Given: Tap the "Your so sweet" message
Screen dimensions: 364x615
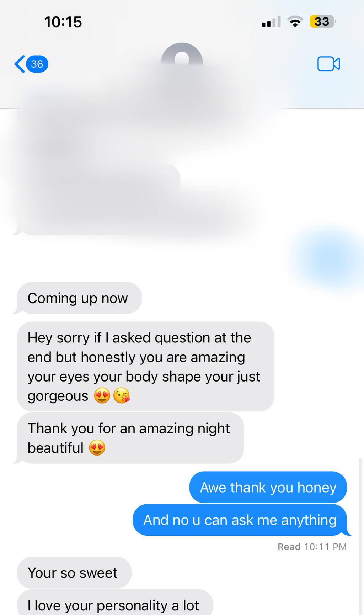Looking at the screenshot, I should coord(74,573).
